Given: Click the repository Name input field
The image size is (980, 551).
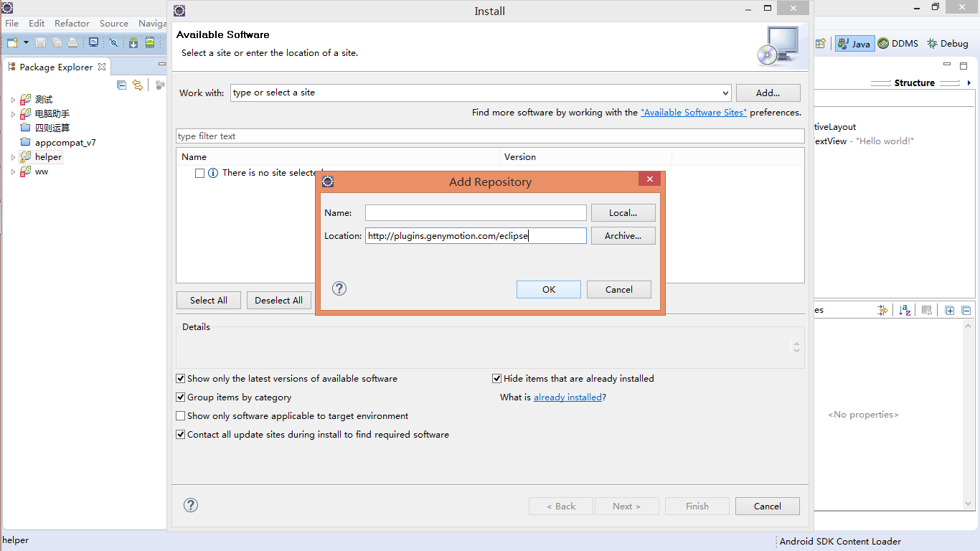Looking at the screenshot, I should pos(476,212).
